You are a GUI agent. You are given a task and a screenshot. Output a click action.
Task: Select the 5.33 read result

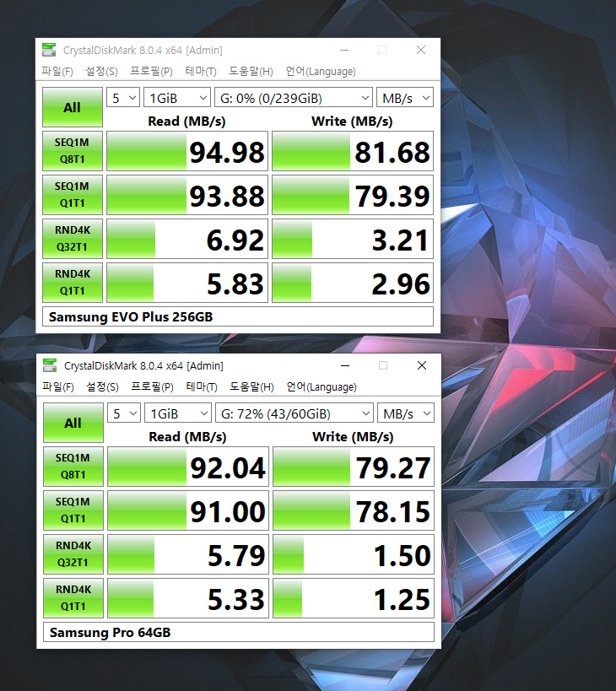point(188,598)
